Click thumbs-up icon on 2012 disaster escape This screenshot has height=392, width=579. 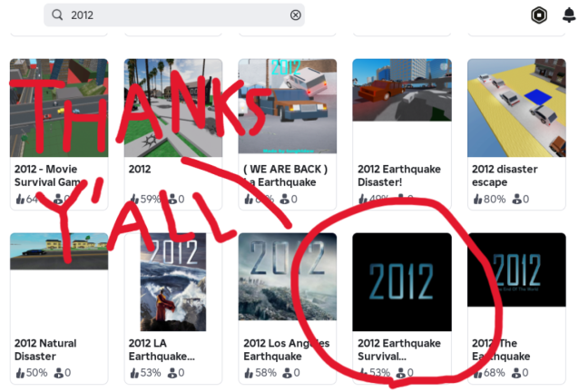pyautogui.click(x=478, y=200)
